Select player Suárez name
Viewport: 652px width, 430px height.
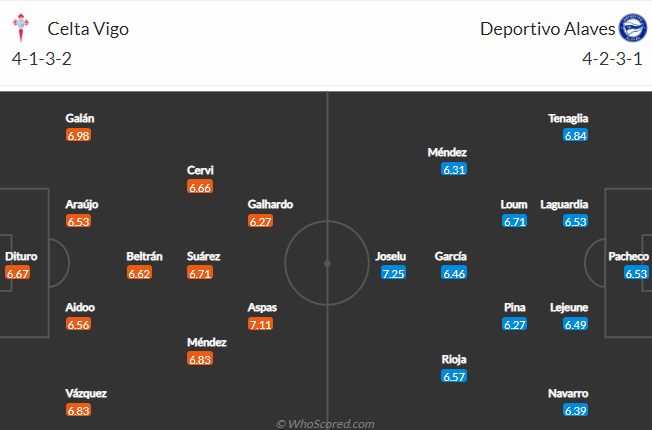click(x=203, y=256)
